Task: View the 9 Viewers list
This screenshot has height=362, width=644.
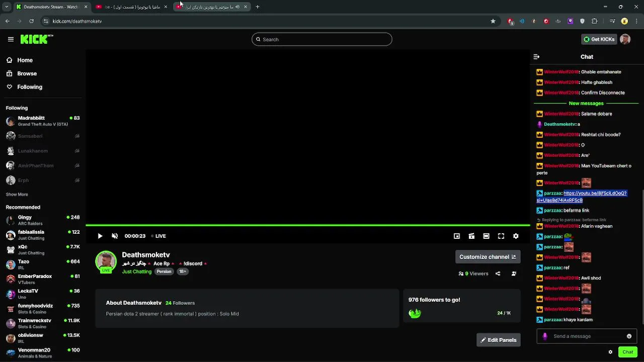Action: click(473, 274)
